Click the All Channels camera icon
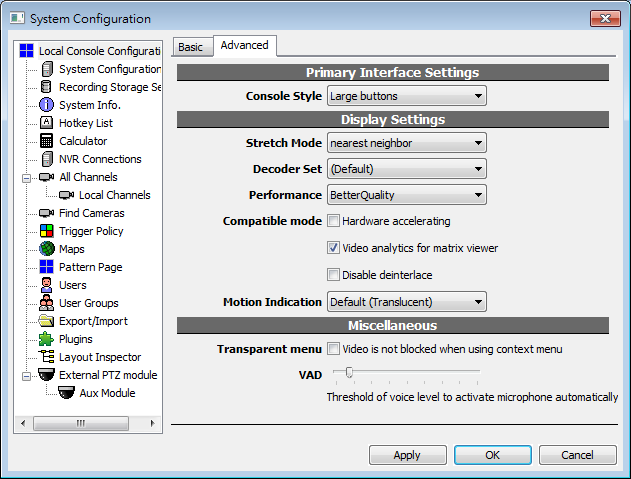 pos(47,177)
